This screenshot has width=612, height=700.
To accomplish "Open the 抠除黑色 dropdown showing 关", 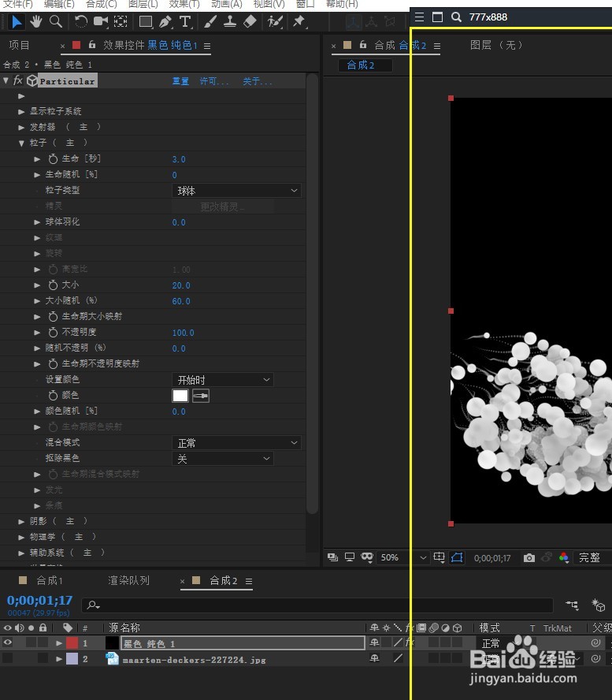I will [x=223, y=459].
